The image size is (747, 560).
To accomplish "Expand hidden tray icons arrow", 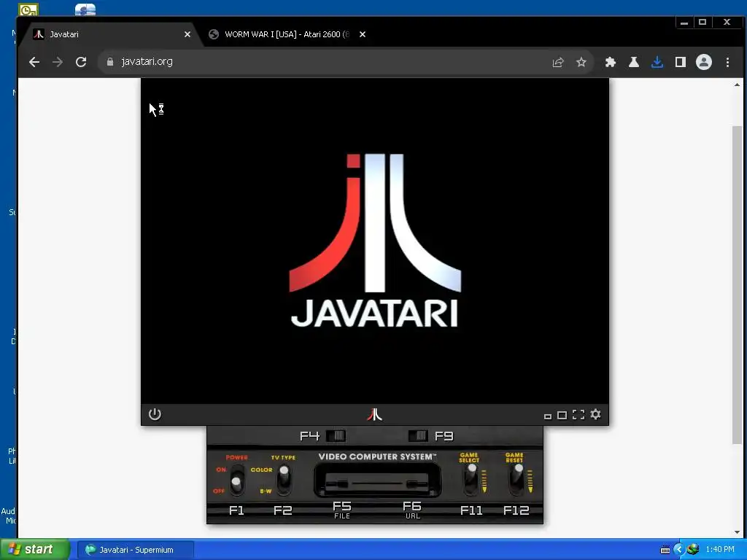I will pos(679,550).
